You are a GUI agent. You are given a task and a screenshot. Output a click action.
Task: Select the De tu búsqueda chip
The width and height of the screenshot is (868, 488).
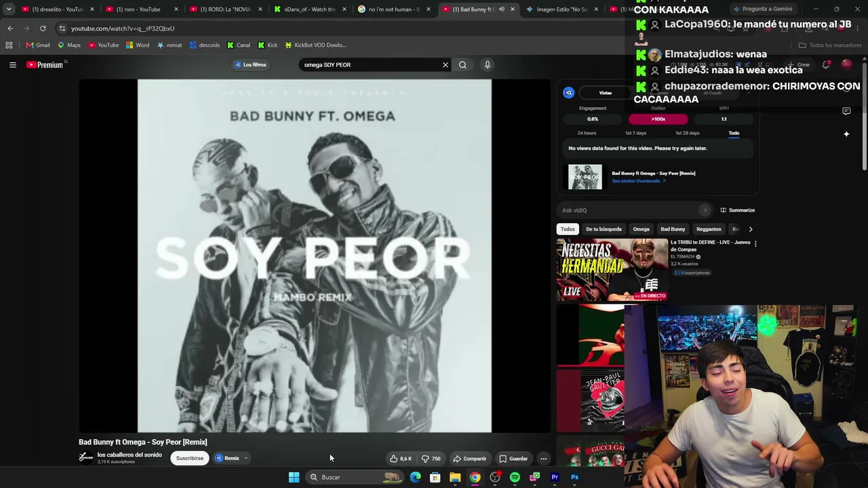604,229
